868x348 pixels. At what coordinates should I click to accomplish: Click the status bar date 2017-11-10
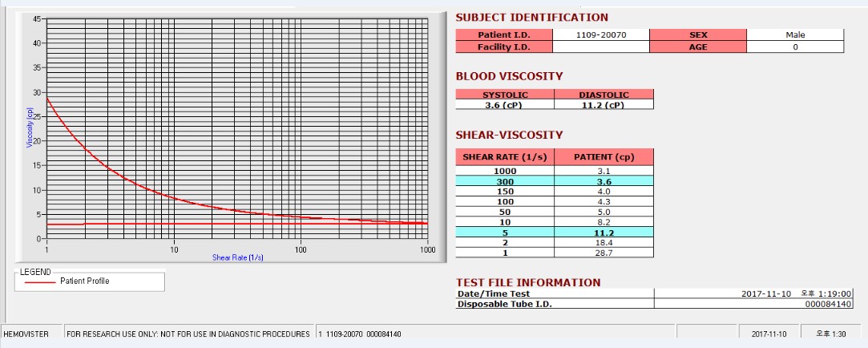click(769, 334)
